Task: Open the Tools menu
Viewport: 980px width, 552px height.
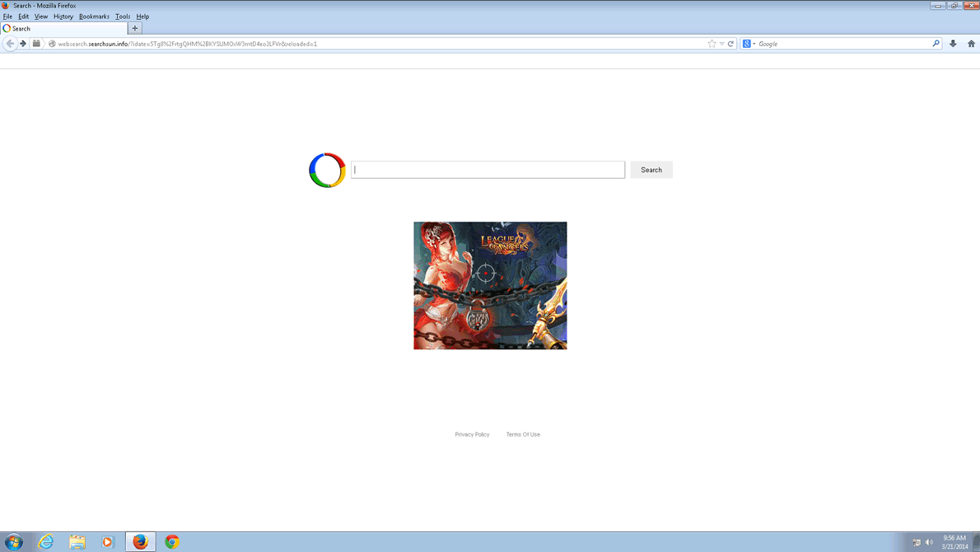Action: point(123,16)
